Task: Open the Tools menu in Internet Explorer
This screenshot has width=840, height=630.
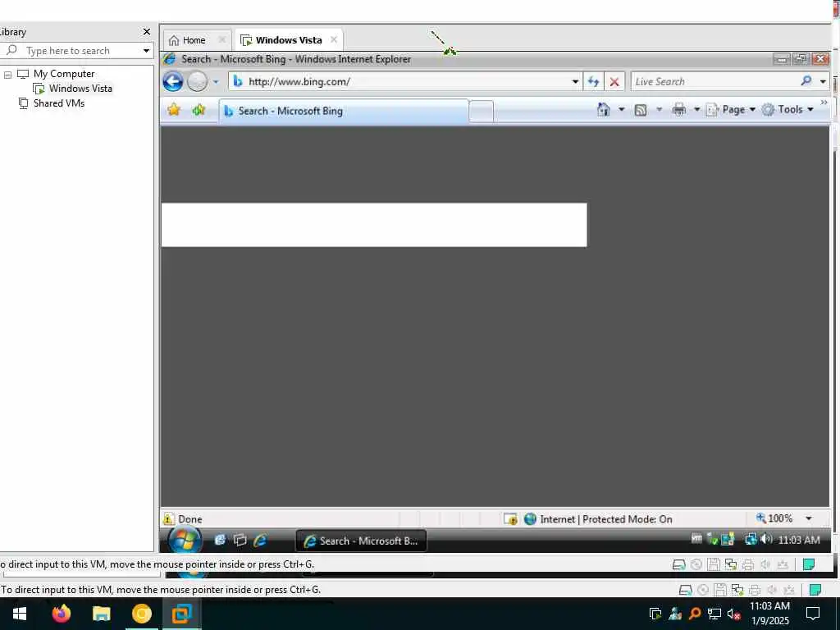Action: [x=787, y=109]
